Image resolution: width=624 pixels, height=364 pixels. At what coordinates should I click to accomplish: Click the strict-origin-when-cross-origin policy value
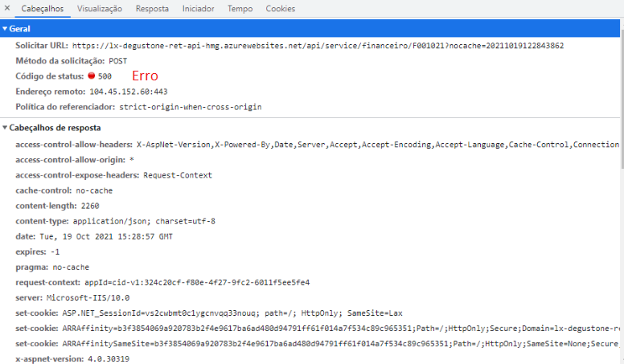click(x=191, y=107)
